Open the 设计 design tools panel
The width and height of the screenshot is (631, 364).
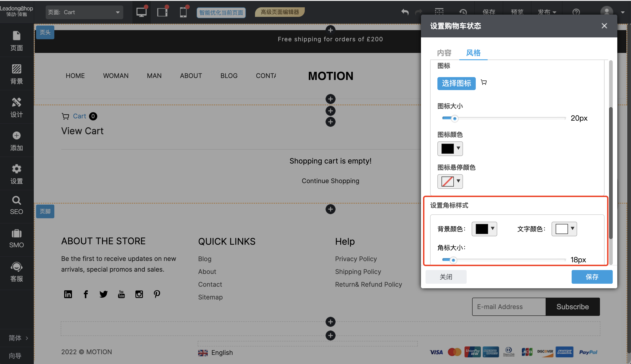pos(16,107)
